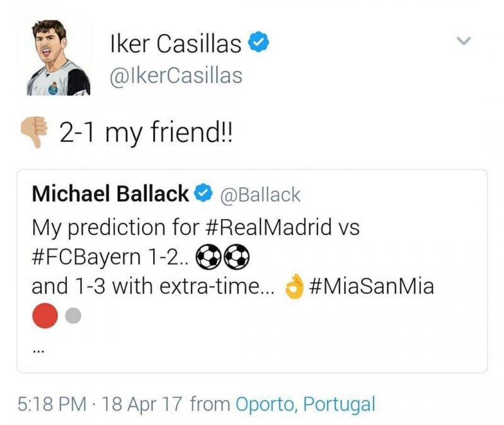Visit the @Ballack handle
Viewport: 504px width, 425px height.
coord(260,195)
